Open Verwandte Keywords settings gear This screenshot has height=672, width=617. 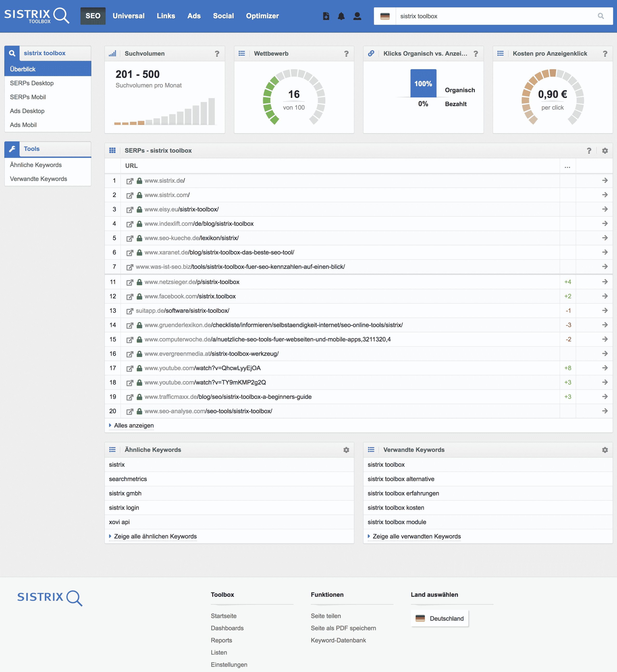pyautogui.click(x=605, y=450)
